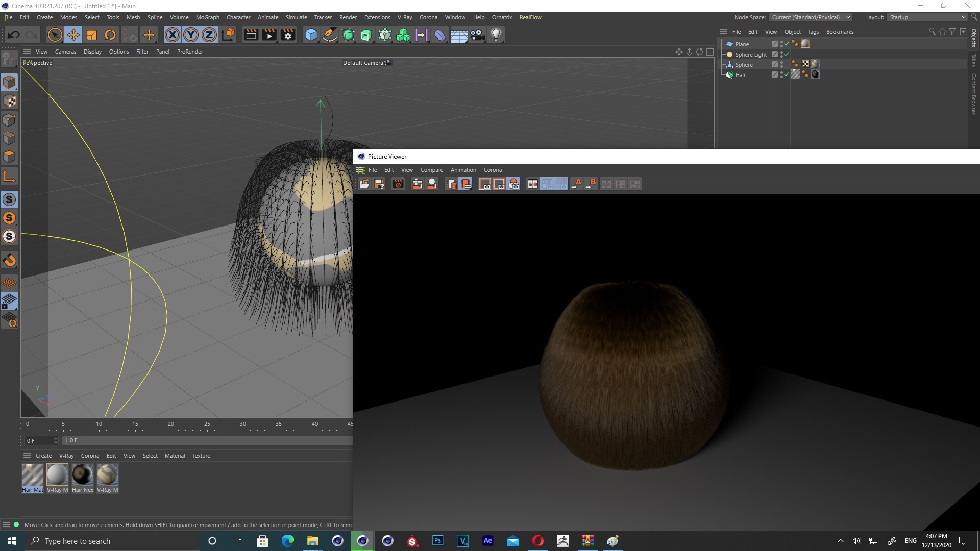Select the Hair object
The height and width of the screenshot is (551, 980).
click(x=740, y=75)
